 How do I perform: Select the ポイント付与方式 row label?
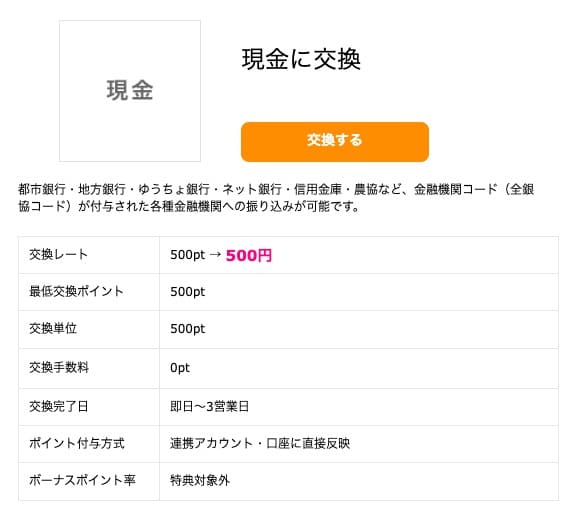point(77,443)
